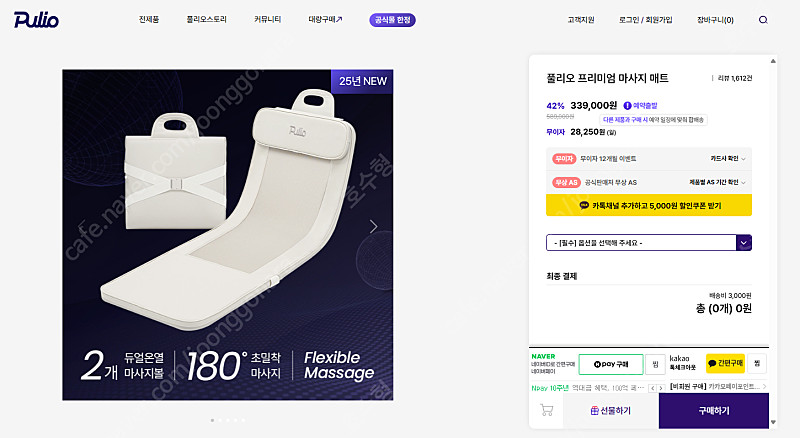Click the Npay 구매 button
800x438 pixels.
(x=603, y=363)
